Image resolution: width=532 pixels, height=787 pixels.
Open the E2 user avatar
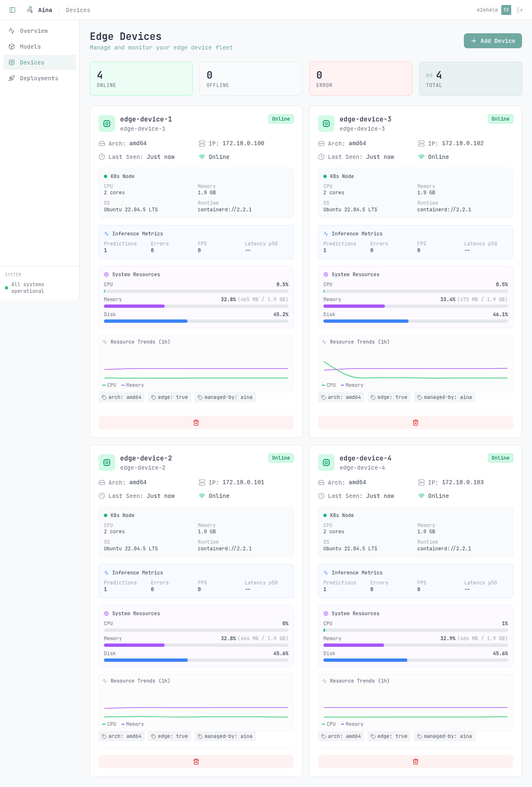coord(506,10)
